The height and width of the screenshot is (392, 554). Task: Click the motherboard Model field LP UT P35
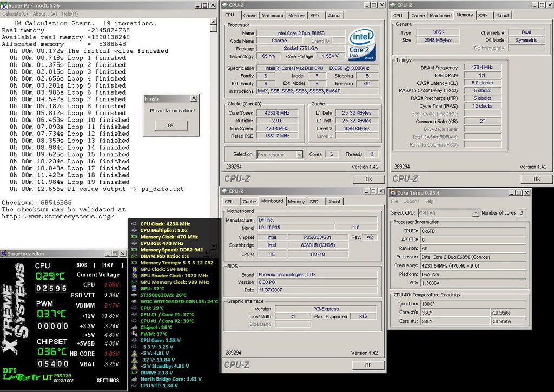[296, 228]
